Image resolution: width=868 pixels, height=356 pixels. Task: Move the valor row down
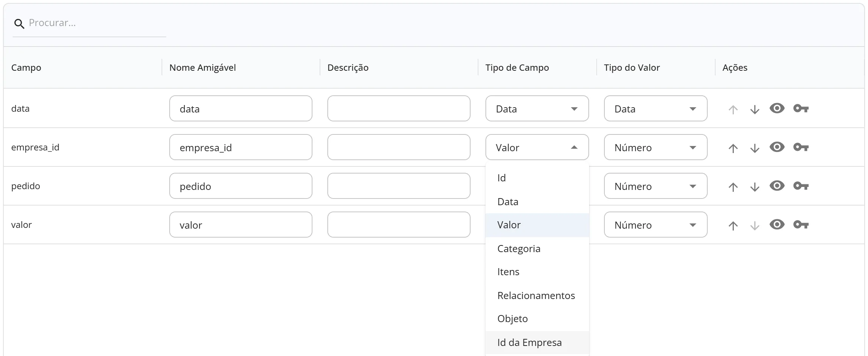pyautogui.click(x=755, y=226)
